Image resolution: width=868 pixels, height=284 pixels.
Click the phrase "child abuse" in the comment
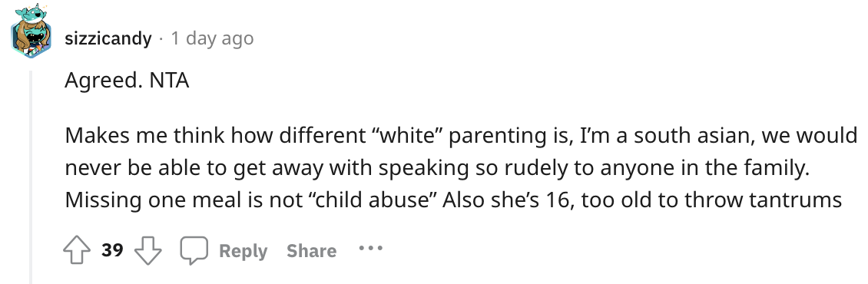[x=373, y=200]
